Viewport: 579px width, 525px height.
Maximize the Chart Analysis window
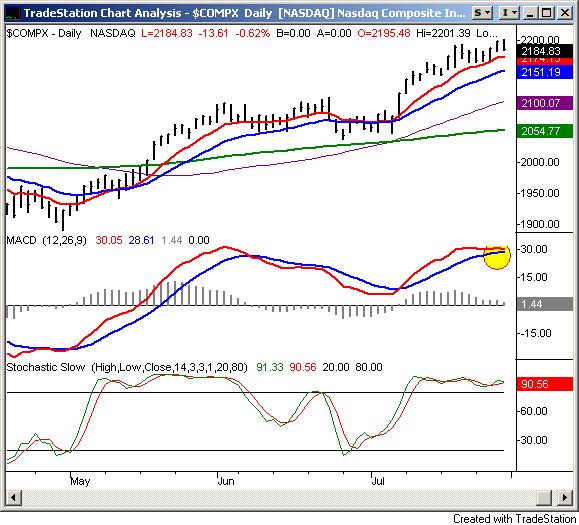[x=547, y=13]
